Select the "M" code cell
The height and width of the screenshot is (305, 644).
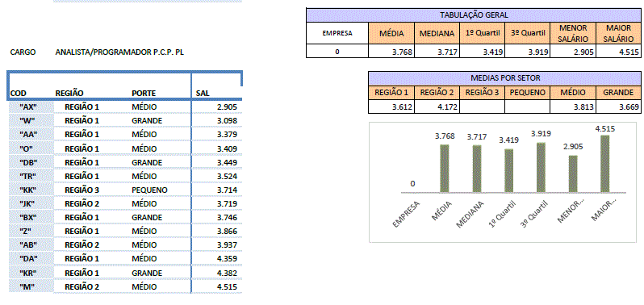click(31, 286)
